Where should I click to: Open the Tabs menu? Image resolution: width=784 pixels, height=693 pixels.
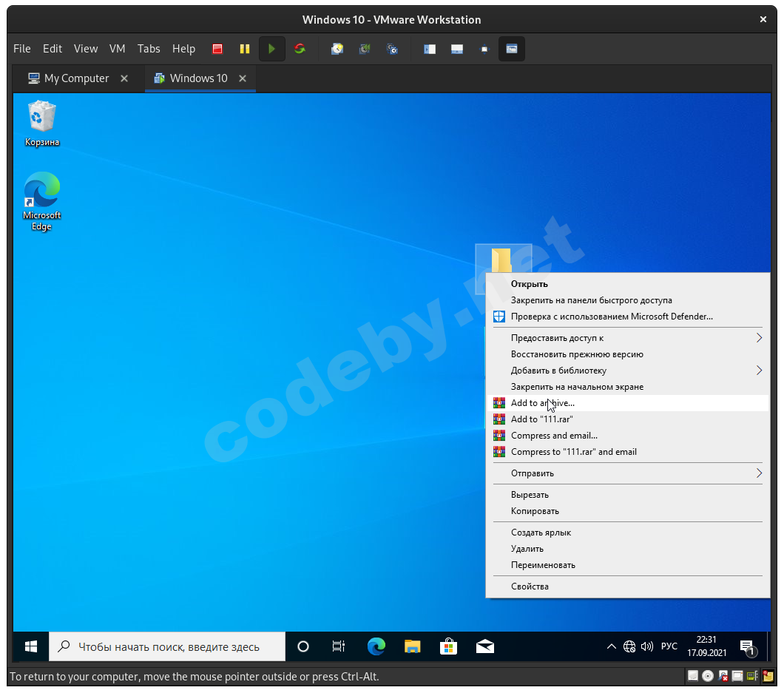coord(149,49)
